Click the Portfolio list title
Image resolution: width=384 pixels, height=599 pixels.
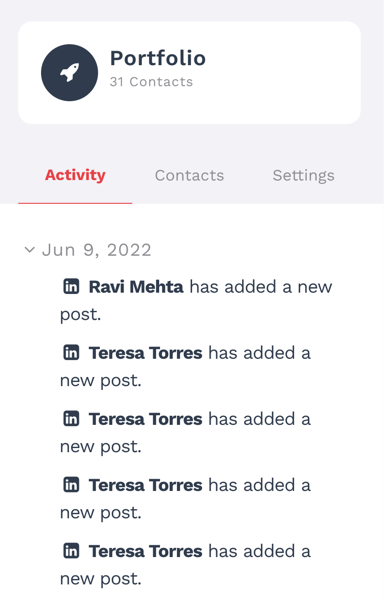pos(158,58)
